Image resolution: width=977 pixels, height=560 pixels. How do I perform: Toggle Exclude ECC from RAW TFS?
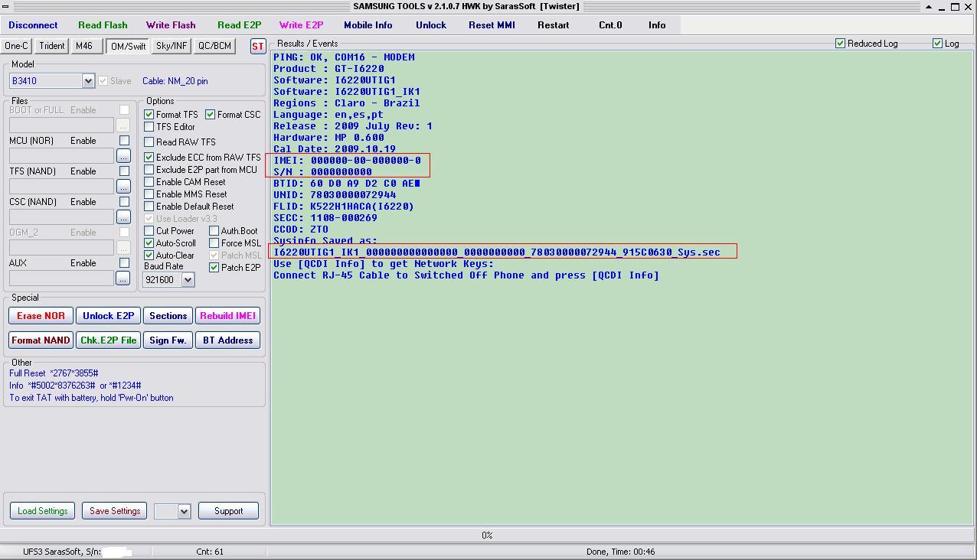[x=149, y=158]
